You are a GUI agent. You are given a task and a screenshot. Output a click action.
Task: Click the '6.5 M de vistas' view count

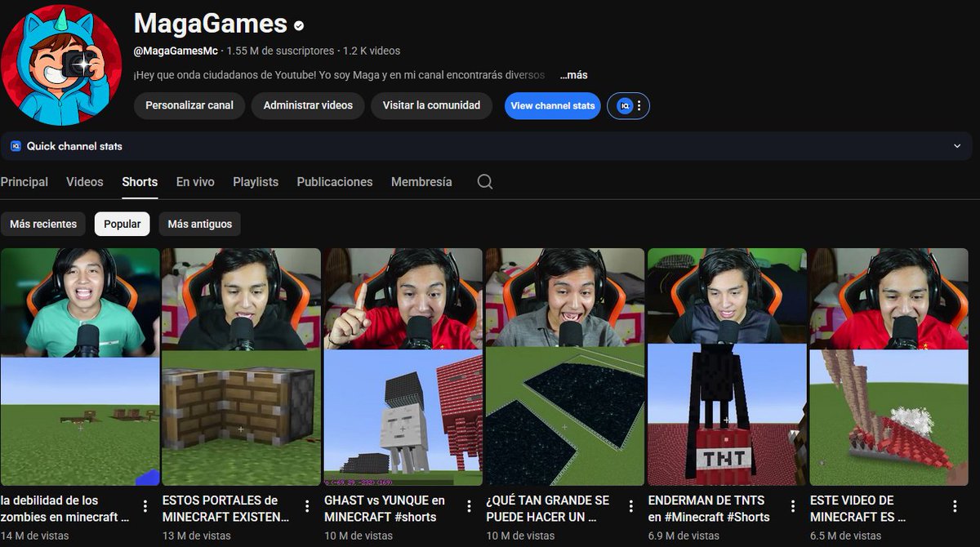846,536
